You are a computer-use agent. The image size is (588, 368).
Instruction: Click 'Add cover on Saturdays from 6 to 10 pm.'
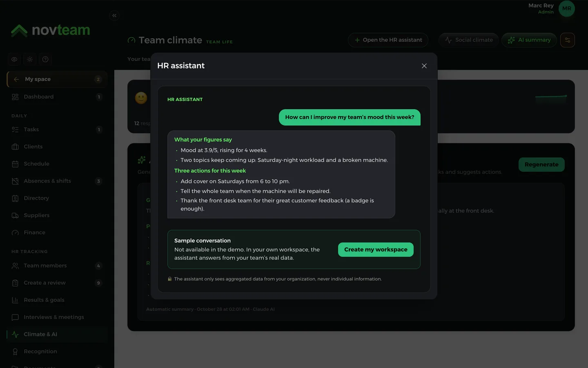click(235, 182)
